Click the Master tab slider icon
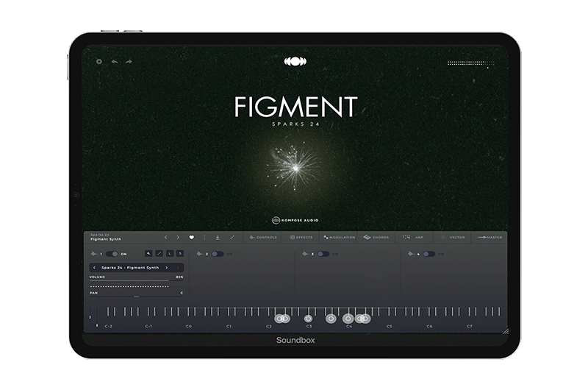This screenshot has height=390, width=588. 482,237
